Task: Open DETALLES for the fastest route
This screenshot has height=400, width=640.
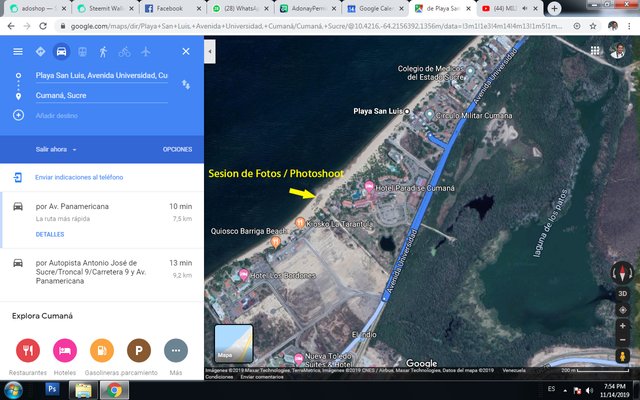Action: tap(50, 234)
